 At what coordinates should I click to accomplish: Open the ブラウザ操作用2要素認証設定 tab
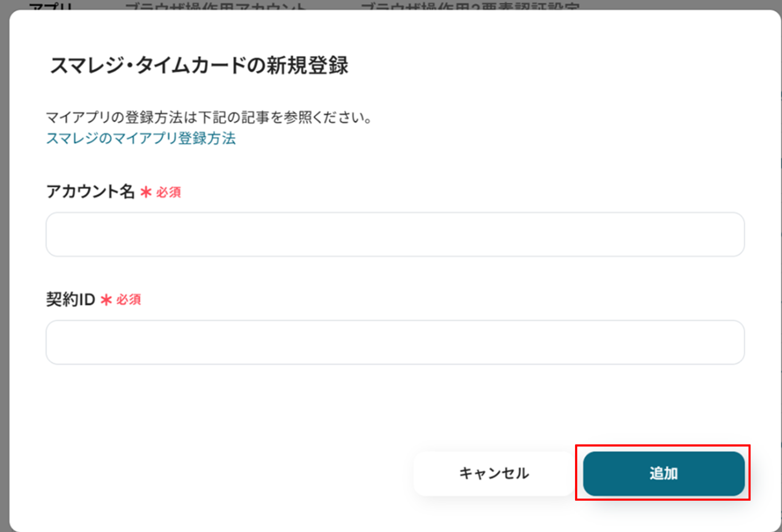[470, 6]
